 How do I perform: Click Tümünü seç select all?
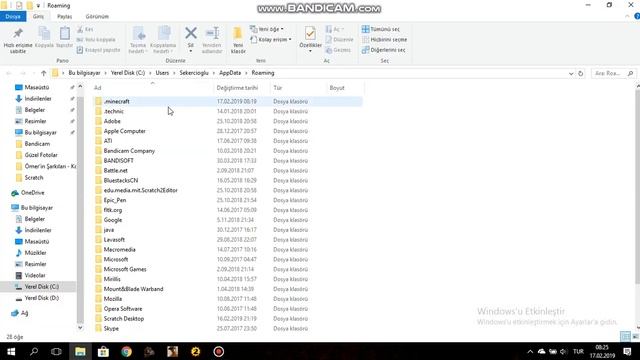click(381, 29)
